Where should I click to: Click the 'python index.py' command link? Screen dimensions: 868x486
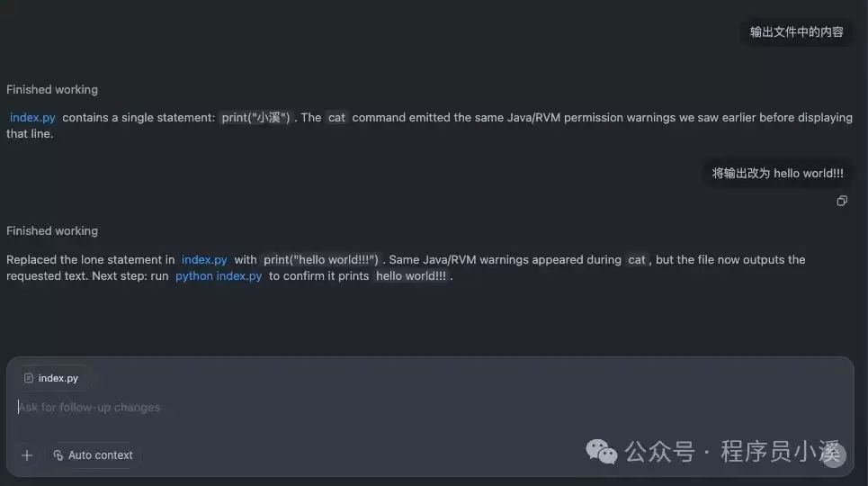coord(219,276)
